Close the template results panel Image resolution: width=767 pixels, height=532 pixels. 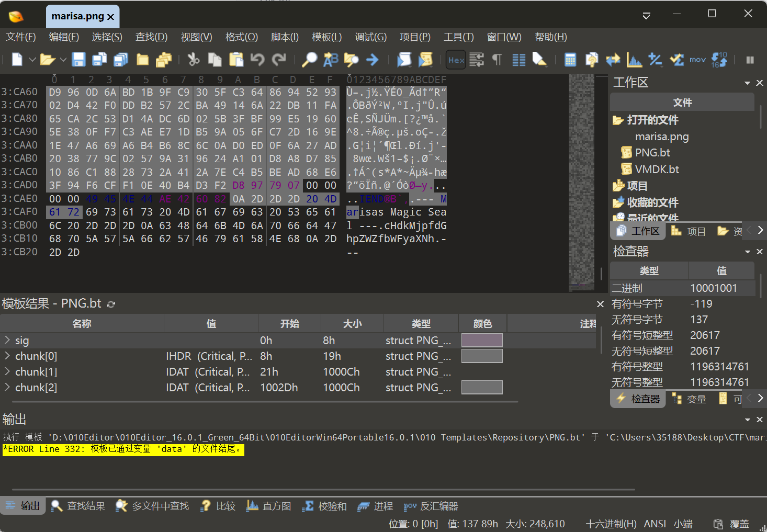(x=600, y=304)
